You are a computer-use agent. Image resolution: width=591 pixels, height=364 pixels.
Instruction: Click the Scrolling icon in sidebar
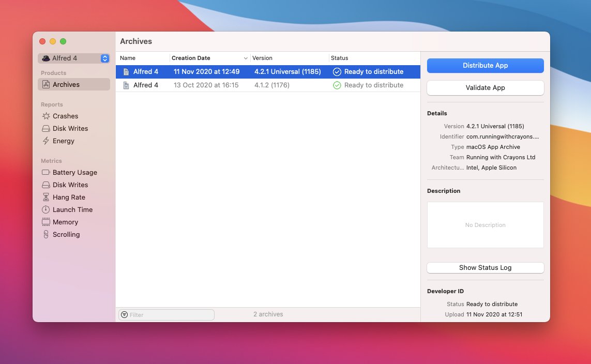[46, 234]
